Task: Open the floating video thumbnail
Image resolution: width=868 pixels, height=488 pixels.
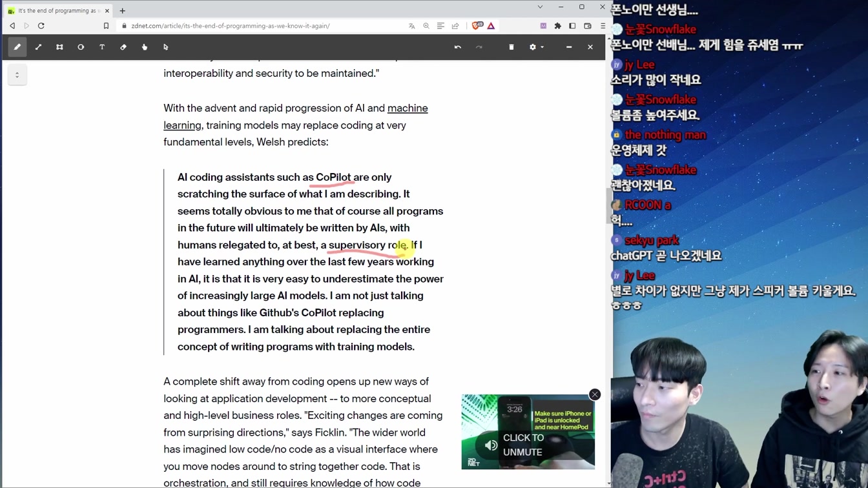Action: point(528,432)
